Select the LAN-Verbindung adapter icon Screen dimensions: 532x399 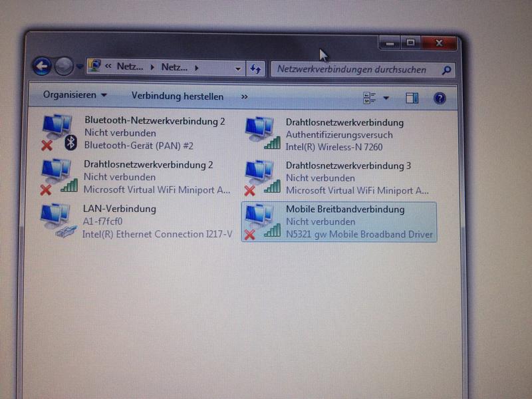point(57,220)
